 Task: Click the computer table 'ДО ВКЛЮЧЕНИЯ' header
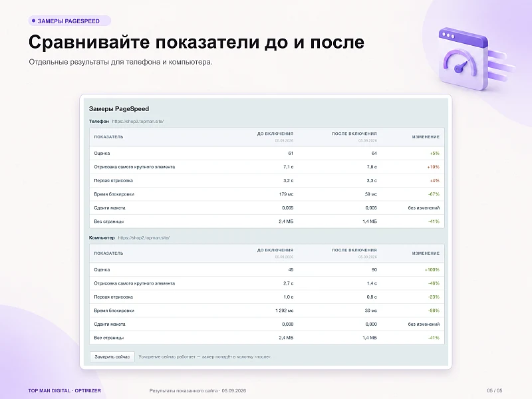coord(275,250)
